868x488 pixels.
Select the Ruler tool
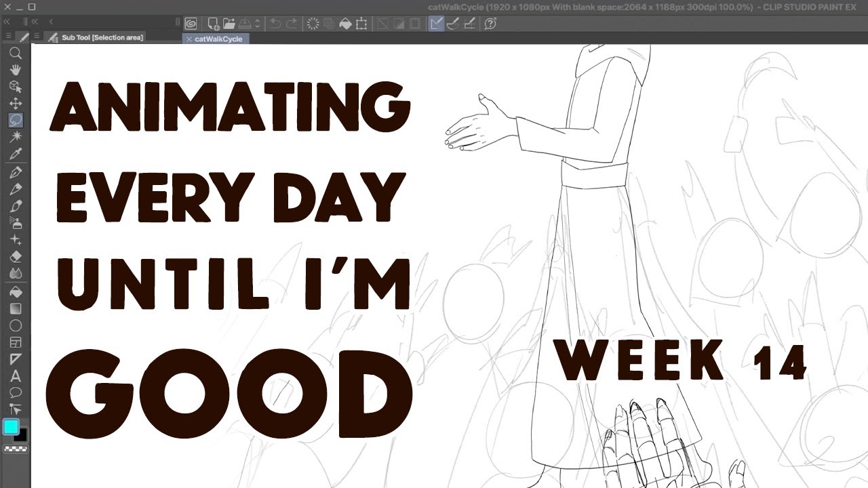click(16, 359)
